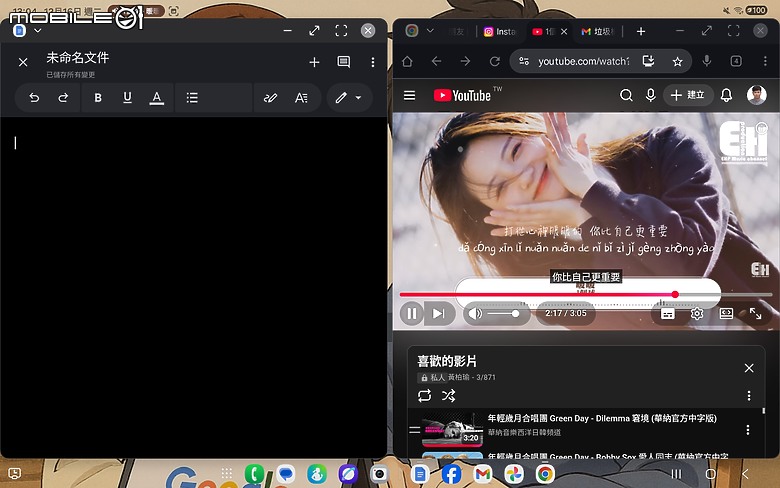Select the active YouTube tab

pos(543,31)
